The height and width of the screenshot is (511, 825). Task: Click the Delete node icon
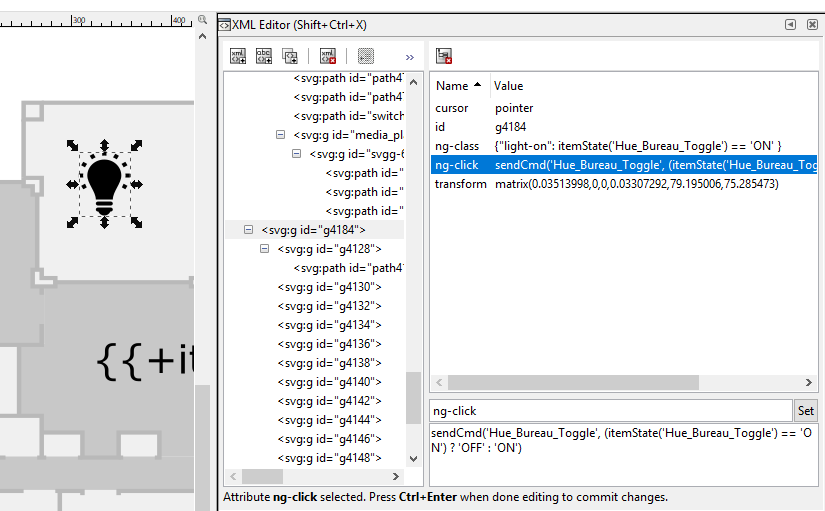328,57
